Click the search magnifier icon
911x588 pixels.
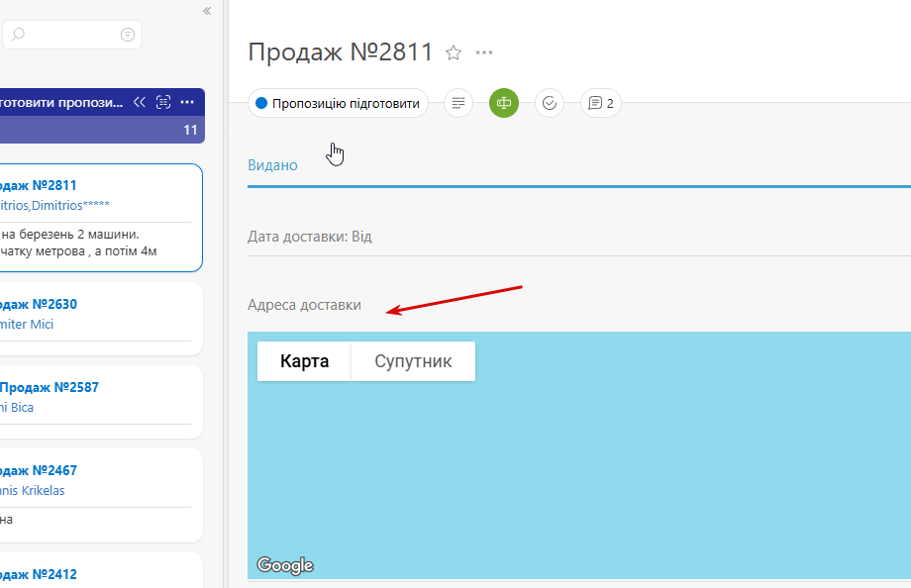18,35
